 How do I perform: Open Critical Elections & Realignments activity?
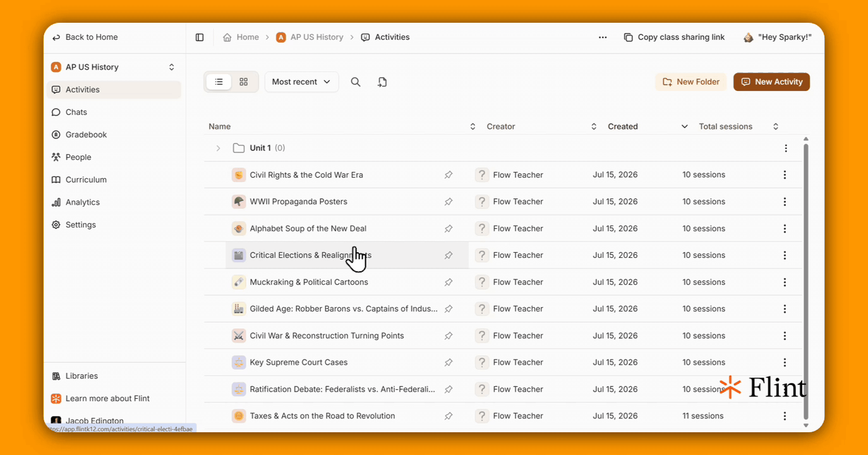310,255
